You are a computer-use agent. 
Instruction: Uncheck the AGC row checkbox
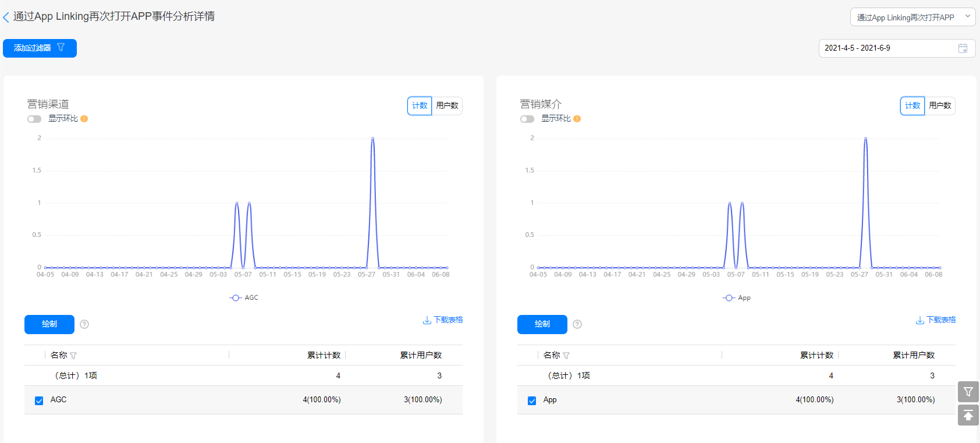(x=39, y=401)
